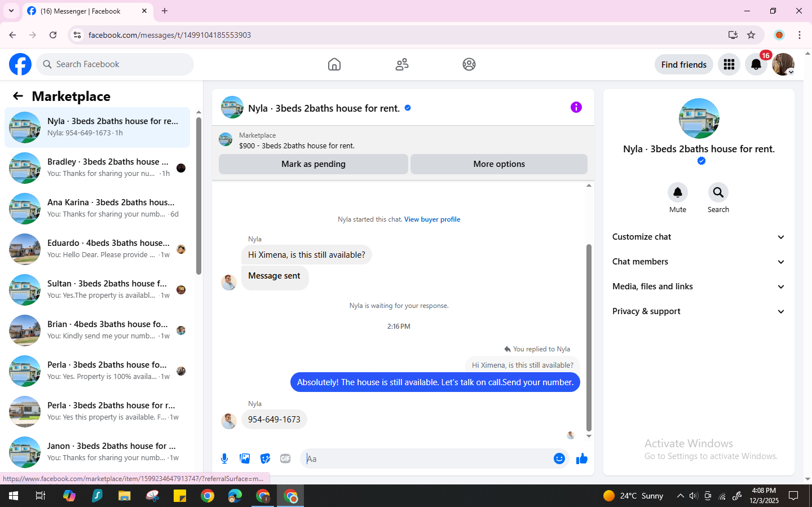Image resolution: width=812 pixels, height=507 pixels.
Task: Navigate back in the browser
Action: [x=12, y=35]
